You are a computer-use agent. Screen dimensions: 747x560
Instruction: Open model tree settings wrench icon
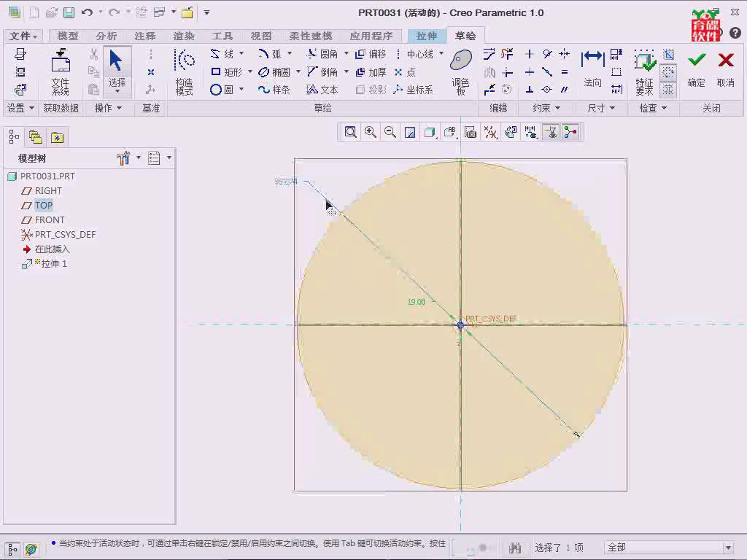(123, 158)
